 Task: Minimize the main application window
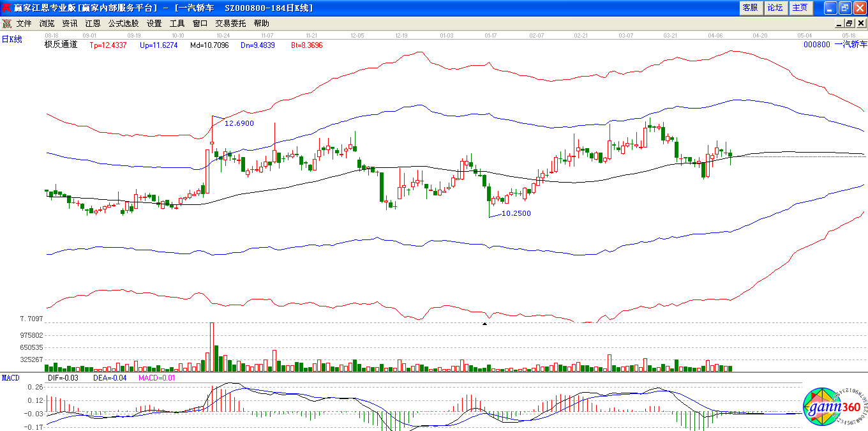click(830, 8)
